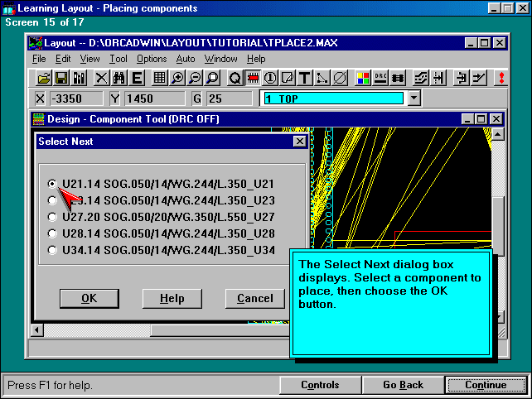Click the Save diskette icon
The width and height of the screenshot is (532, 399).
[x=61, y=78]
